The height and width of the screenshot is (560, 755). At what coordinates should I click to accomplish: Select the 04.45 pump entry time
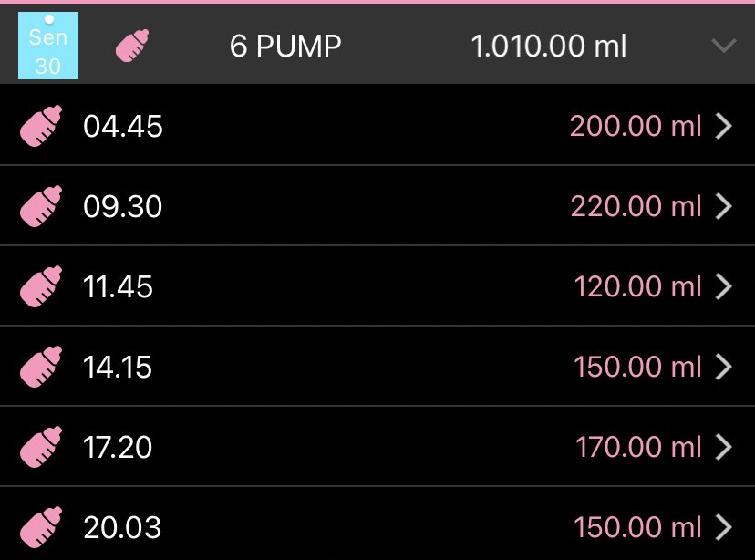(x=123, y=127)
